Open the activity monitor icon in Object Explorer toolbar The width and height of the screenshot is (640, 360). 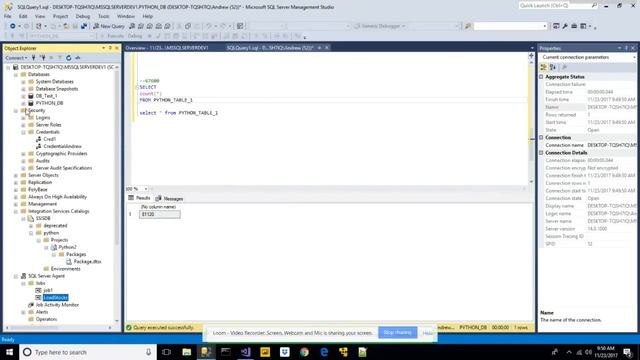[78, 58]
